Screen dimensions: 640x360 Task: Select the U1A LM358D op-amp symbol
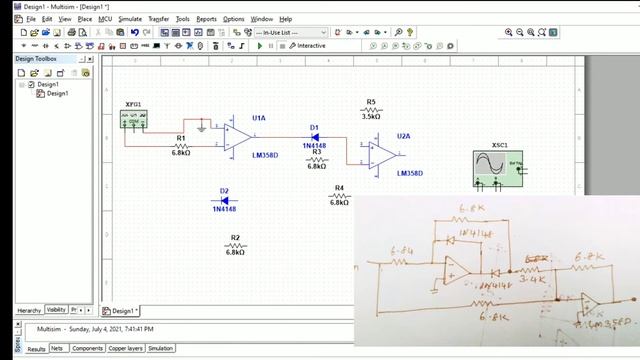tap(237, 138)
